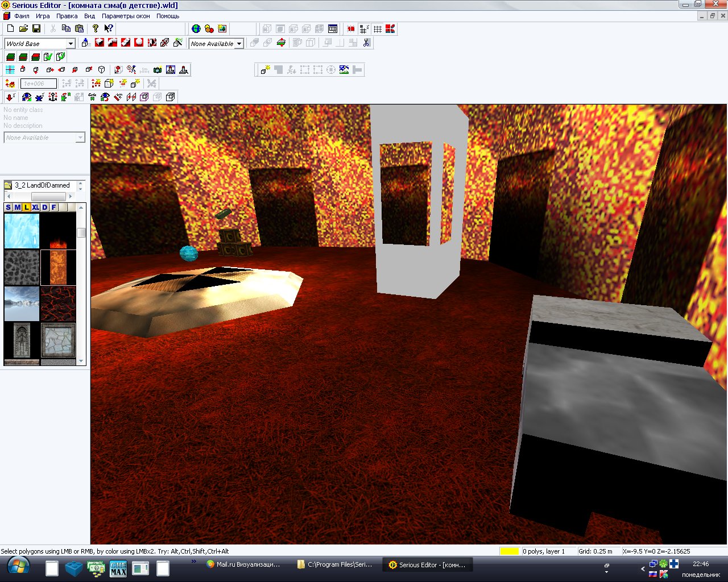Switch to C:\Program Files\Seri... taskbar folder
The image size is (728, 582).
[x=336, y=565]
